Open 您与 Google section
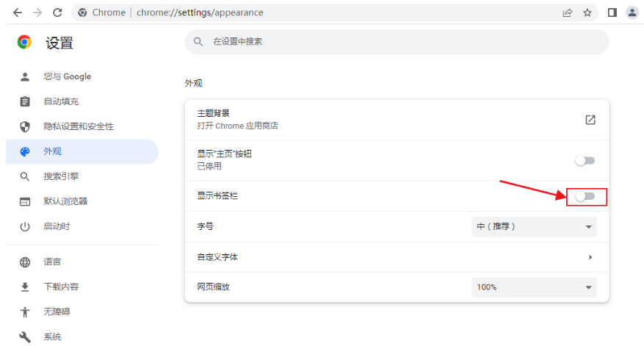The width and height of the screenshot is (644, 346). (67, 76)
